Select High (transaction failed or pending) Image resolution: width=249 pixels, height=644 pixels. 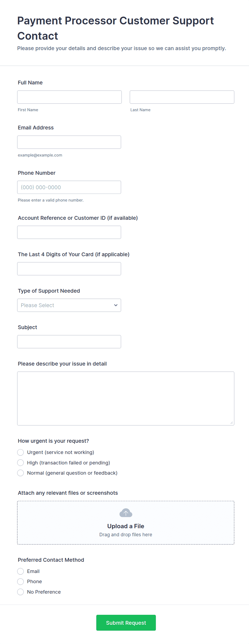[21, 463]
